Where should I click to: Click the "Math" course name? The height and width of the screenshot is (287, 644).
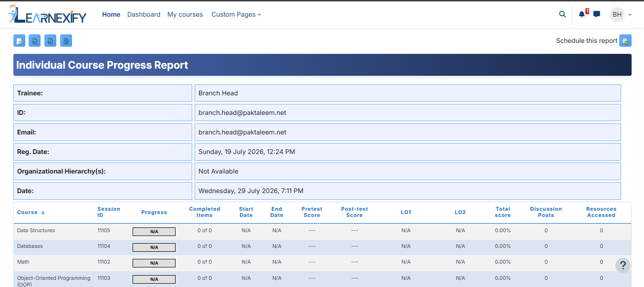[23, 262]
